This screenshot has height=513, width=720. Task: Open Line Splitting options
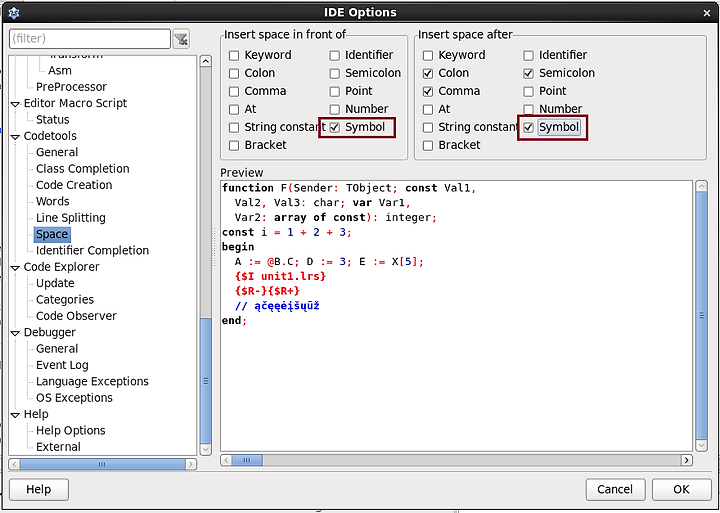[x=71, y=218]
